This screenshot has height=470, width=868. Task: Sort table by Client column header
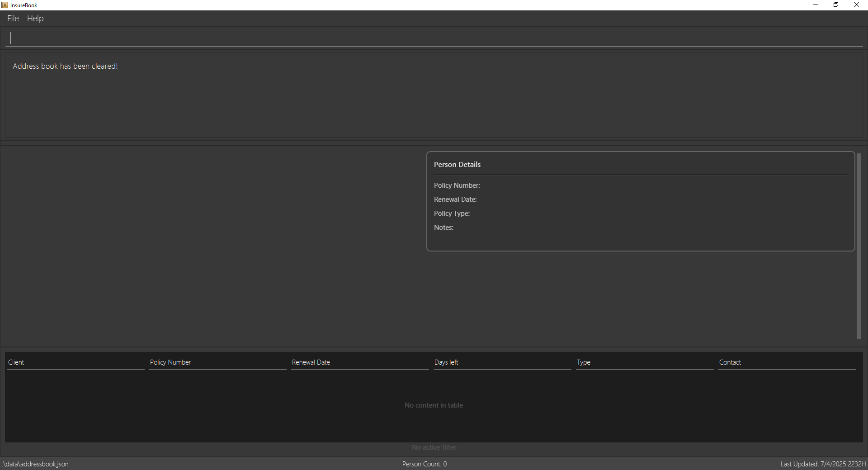tap(75, 362)
